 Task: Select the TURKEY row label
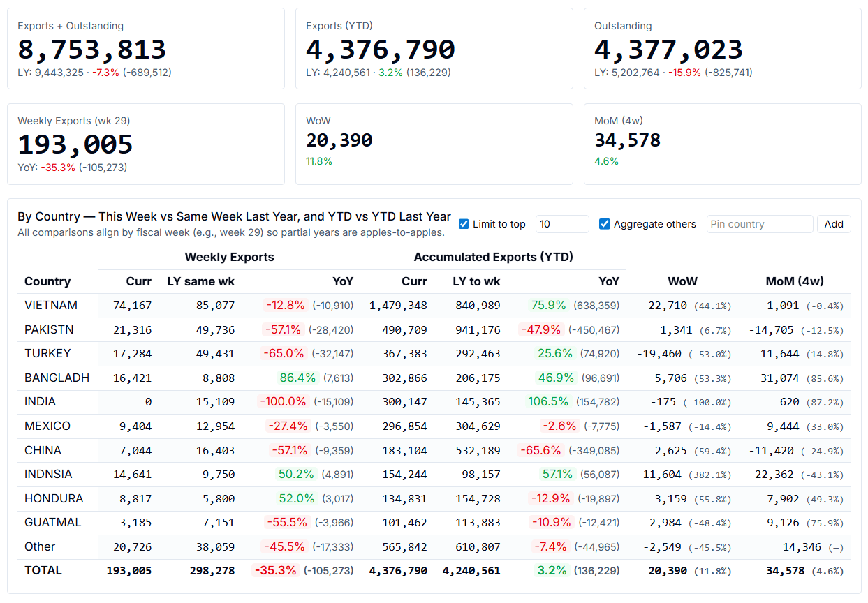click(x=47, y=353)
